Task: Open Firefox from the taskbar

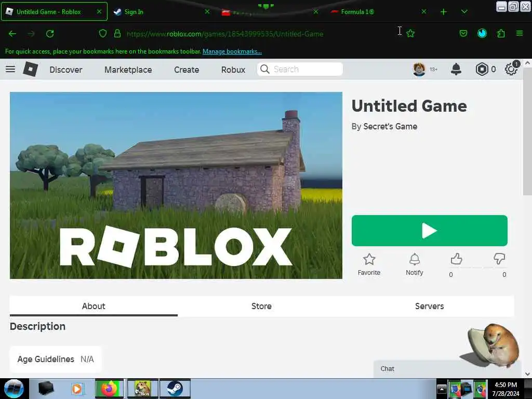Action: (x=109, y=389)
